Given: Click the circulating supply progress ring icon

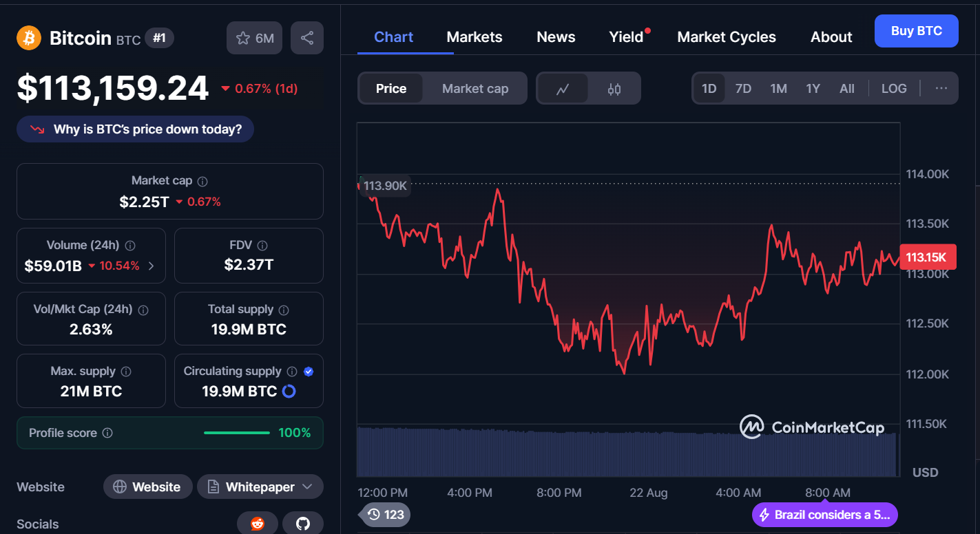Looking at the screenshot, I should pyautogui.click(x=289, y=392).
